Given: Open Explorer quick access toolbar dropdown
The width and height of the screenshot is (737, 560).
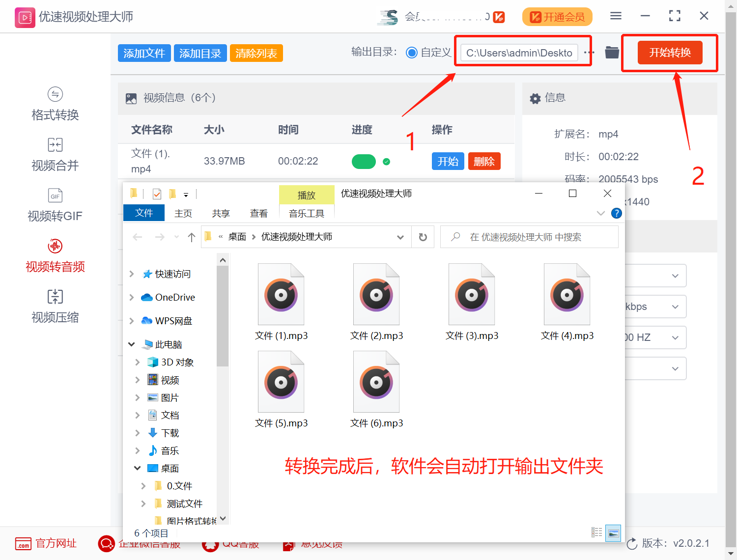Looking at the screenshot, I should 186,195.
